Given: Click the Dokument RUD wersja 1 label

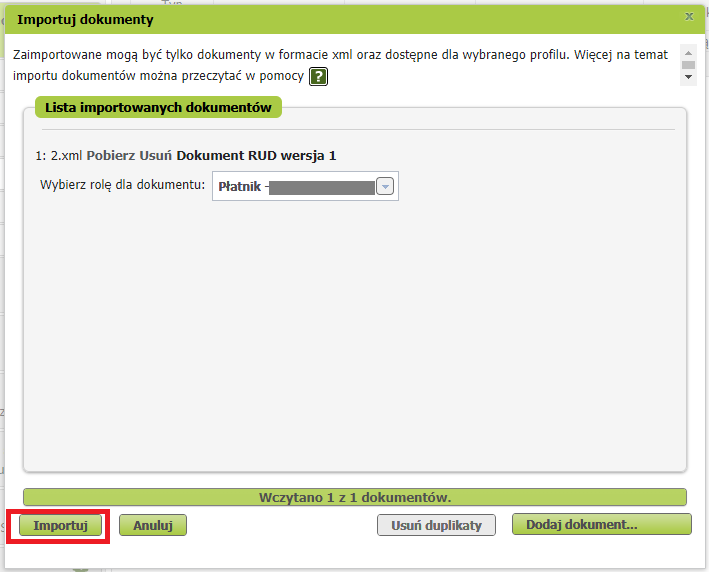Looking at the screenshot, I should [x=256, y=156].
